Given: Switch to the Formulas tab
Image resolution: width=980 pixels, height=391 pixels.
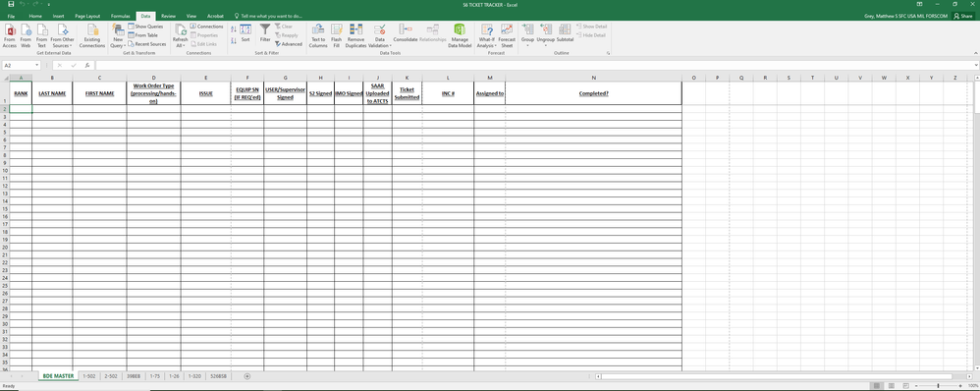Looking at the screenshot, I should coord(121,16).
